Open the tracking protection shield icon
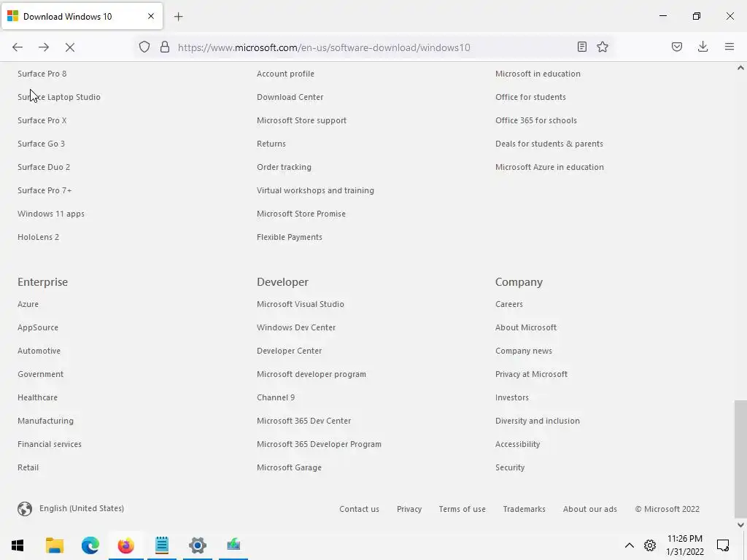747x560 pixels. (144, 47)
